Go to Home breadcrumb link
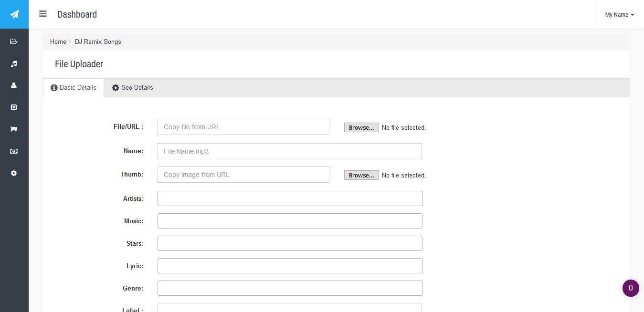The width and height of the screenshot is (644, 312). [58, 42]
